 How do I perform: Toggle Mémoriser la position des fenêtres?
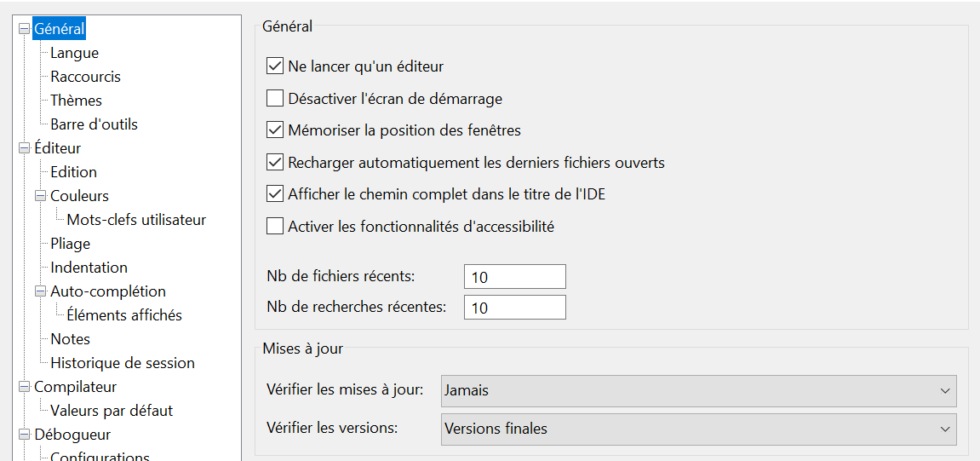[275, 130]
